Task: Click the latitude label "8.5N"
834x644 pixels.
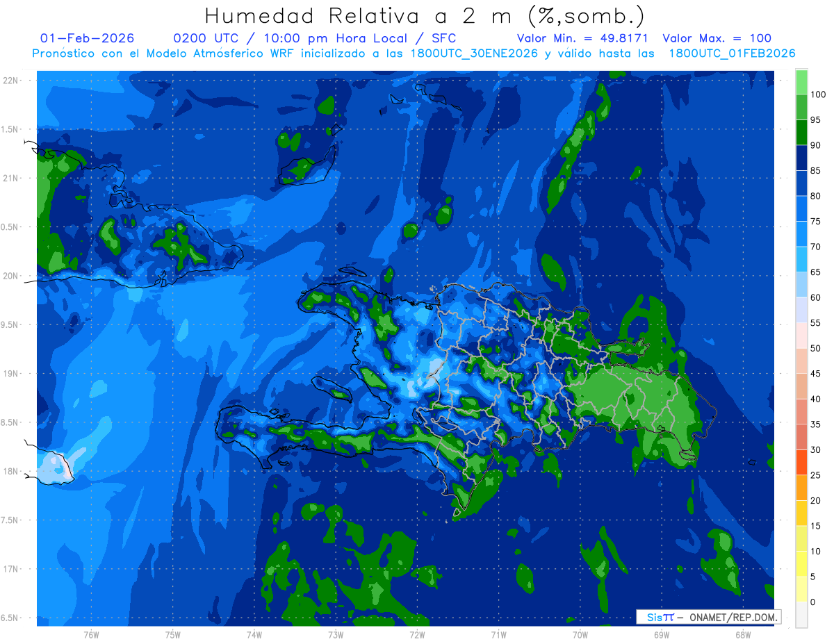Action: tap(10, 422)
